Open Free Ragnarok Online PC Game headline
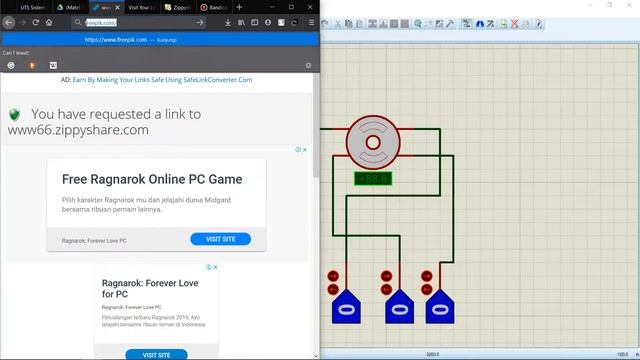 point(152,179)
